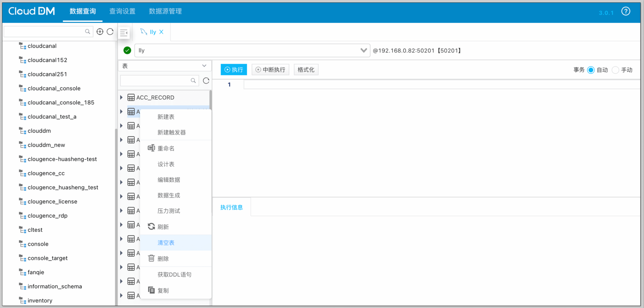Select the 自动 transaction radio button

click(591, 70)
